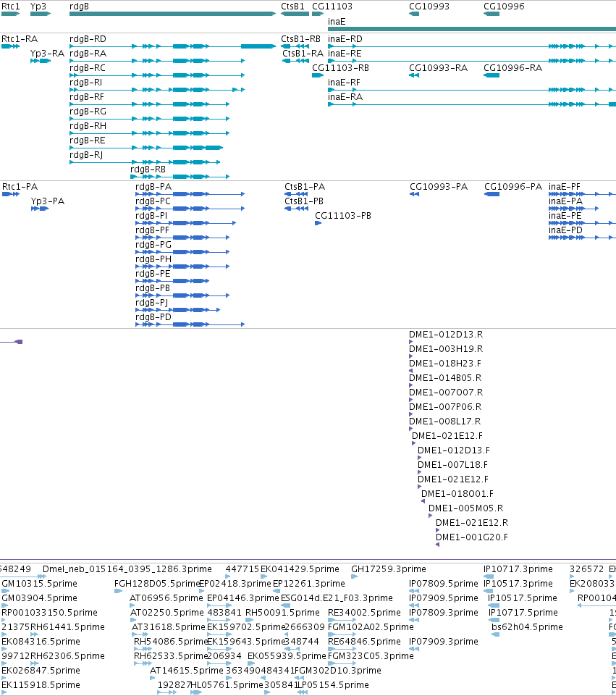
Task: Click protein rdgB-PC
Action: [x=190, y=209]
